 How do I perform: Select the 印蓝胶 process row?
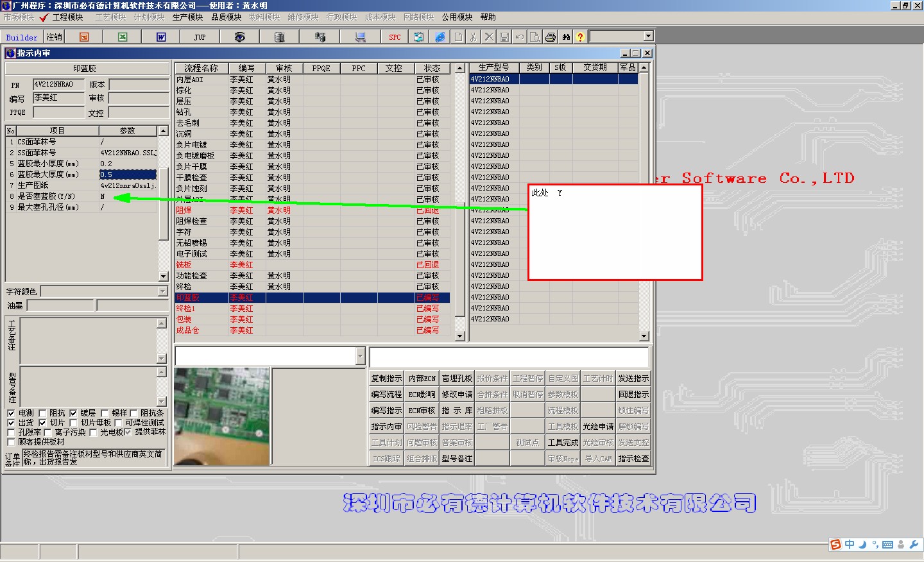tap(312, 298)
